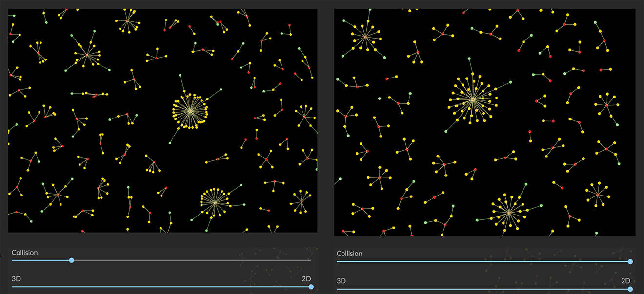The image size is (644, 294).
Task: Select the largest hub node in right graph
Action: coord(472,99)
